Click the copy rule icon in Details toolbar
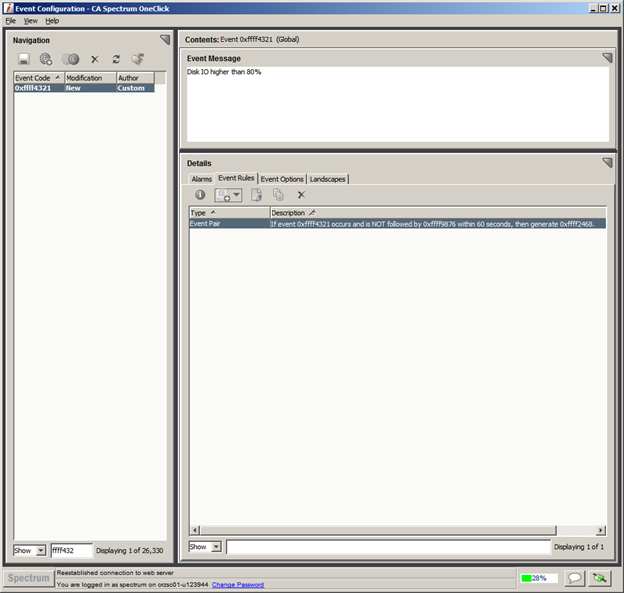Viewport: 624px width, 593px height. point(278,195)
